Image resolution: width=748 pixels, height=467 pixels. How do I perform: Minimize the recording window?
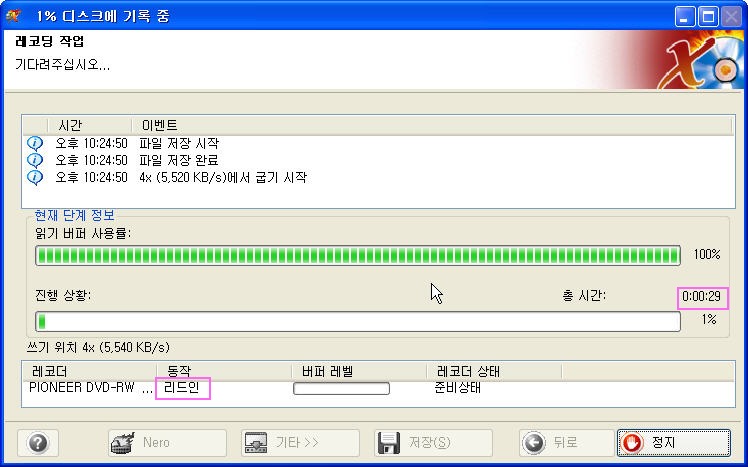click(x=685, y=17)
